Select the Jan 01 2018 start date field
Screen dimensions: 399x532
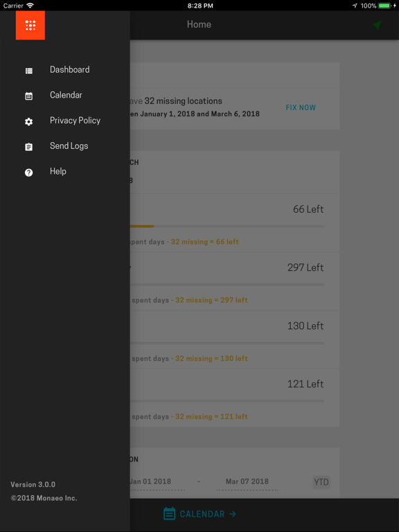(x=157, y=481)
